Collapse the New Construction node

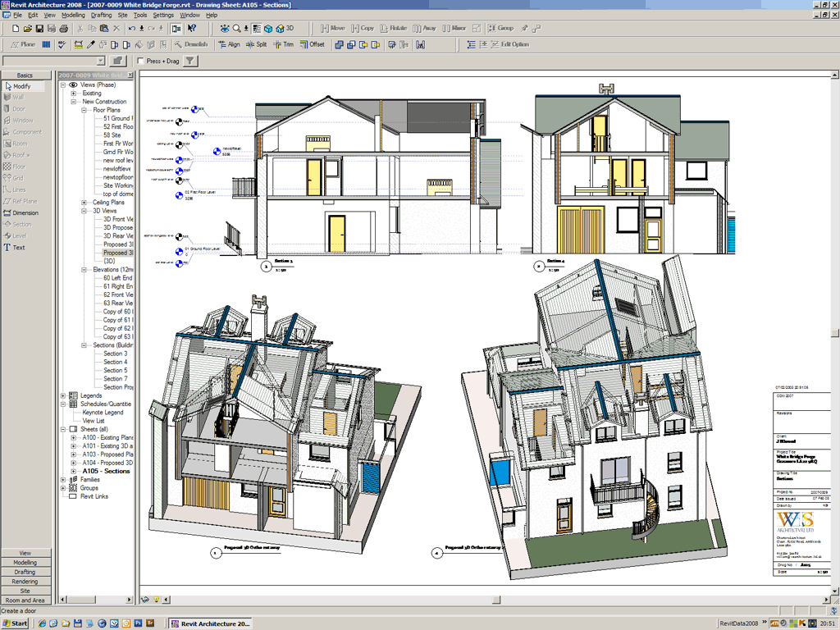pyautogui.click(x=73, y=102)
